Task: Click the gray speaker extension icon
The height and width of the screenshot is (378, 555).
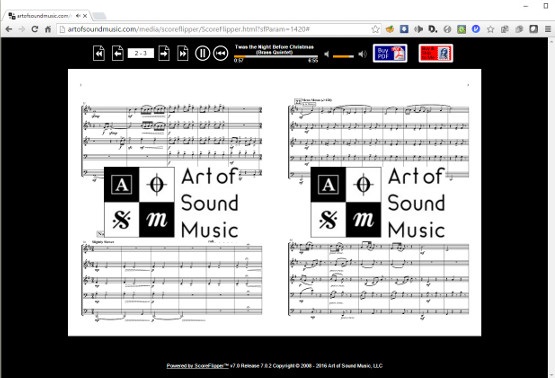Action: 418,29
